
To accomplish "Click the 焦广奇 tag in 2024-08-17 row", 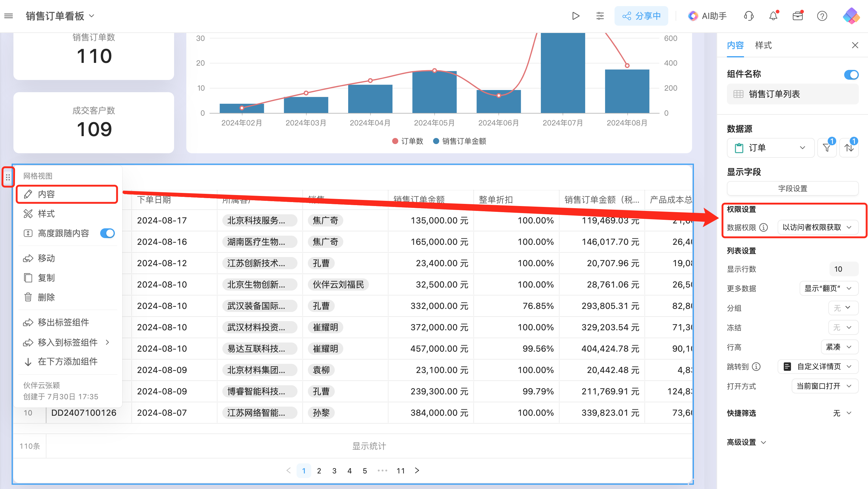I will tap(325, 220).
